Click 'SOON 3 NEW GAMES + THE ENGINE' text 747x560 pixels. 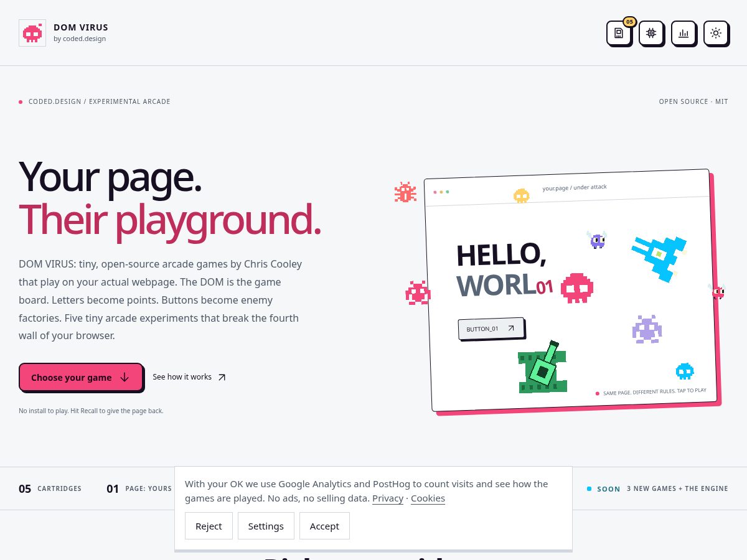pos(657,488)
